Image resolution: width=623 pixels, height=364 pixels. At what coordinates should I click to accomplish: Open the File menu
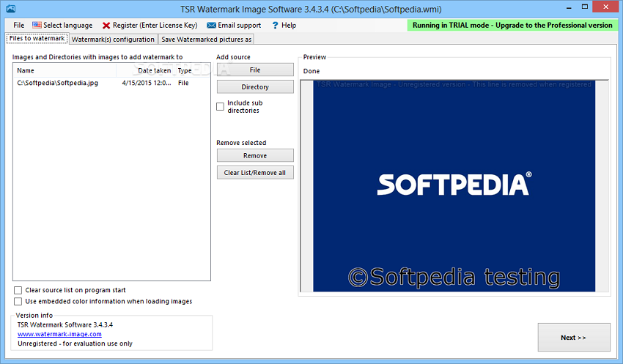coord(18,25)
